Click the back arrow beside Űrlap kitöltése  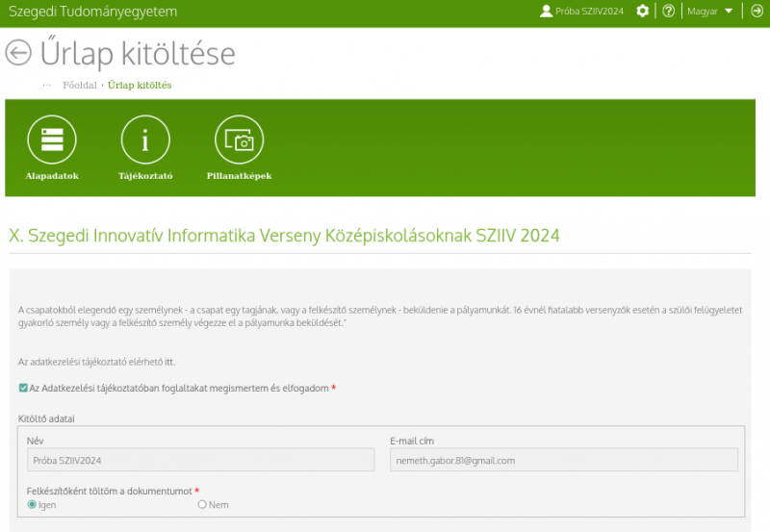coord(18,52)
